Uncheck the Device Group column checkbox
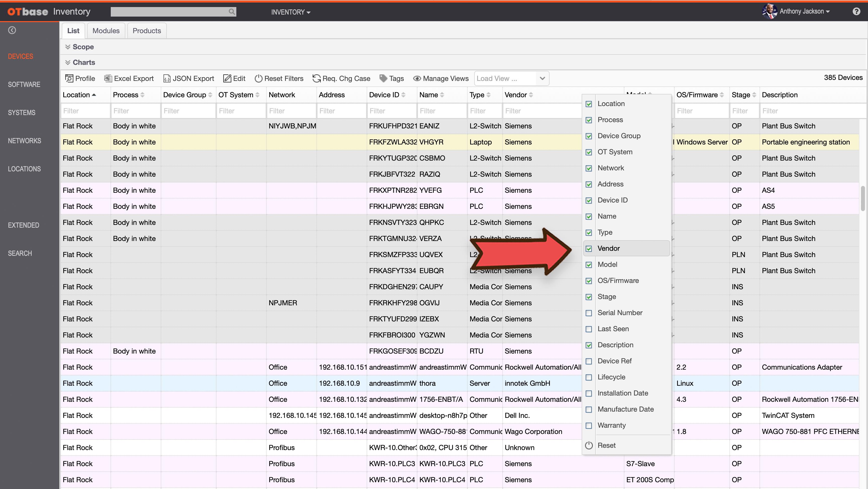The width and height of the screenshot is (868, 489). click(589, 136)
